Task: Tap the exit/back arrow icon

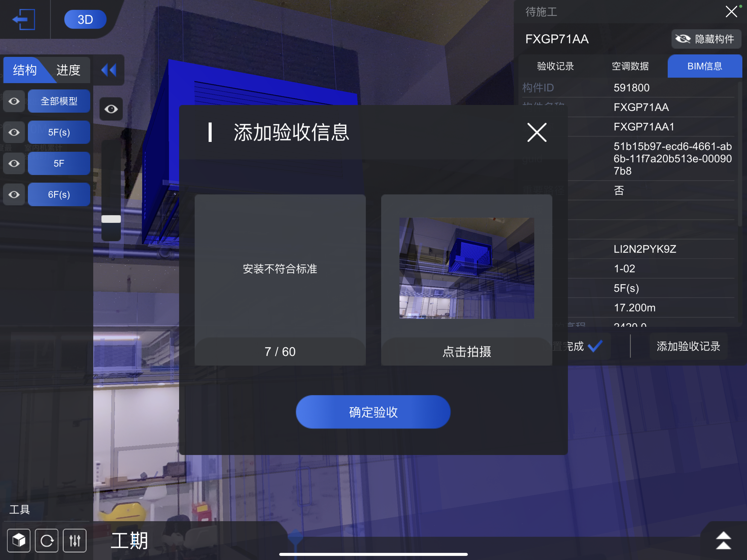Action: coord(24,20)
